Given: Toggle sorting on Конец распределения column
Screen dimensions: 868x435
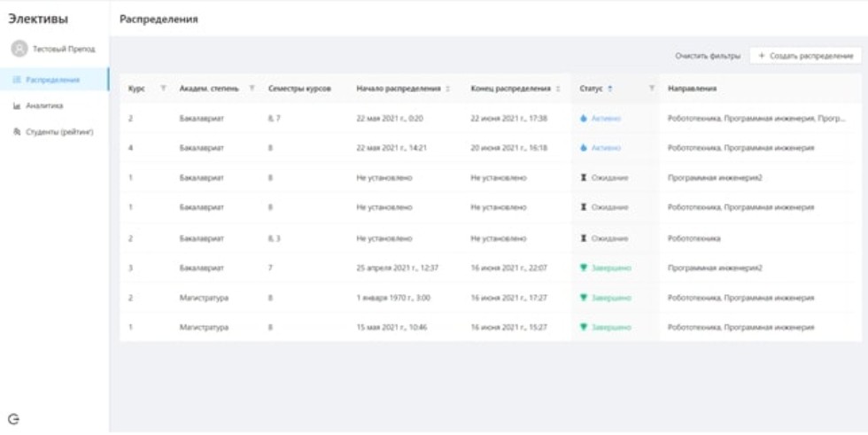Looking at the screenshot, I should [x=558, y=89].
